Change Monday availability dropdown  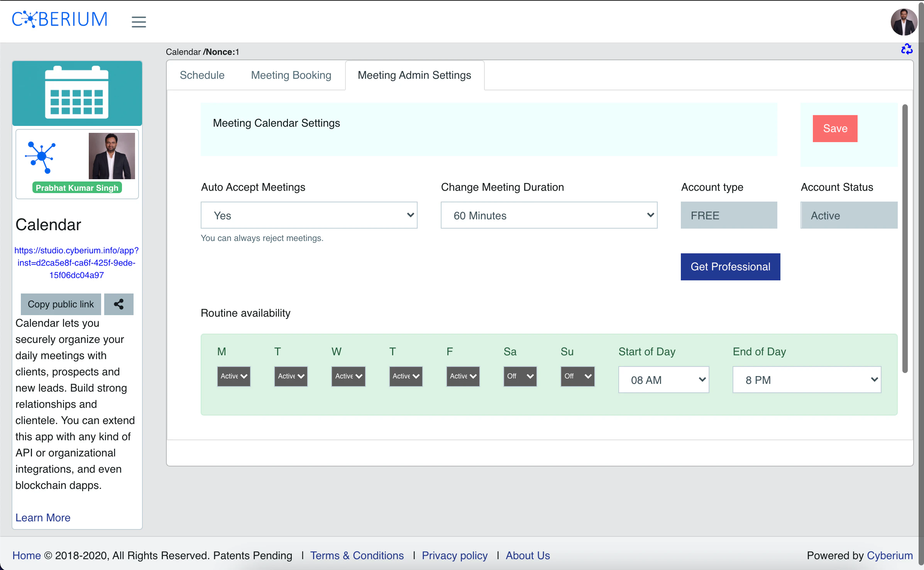(x=234, y=377)
